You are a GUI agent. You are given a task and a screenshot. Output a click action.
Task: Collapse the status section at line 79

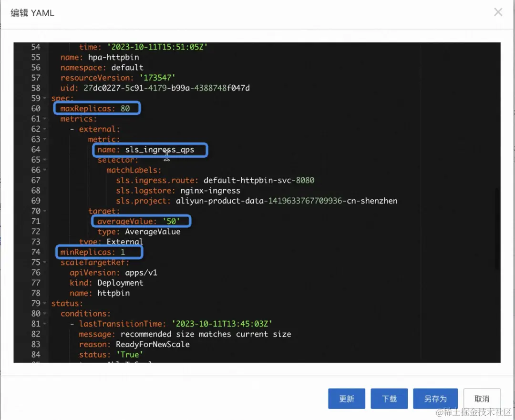[45, 303]
